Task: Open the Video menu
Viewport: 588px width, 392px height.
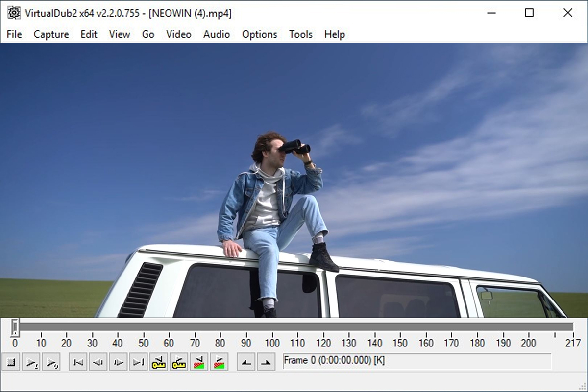Action: pyautogui.click(x=178, y=34)
